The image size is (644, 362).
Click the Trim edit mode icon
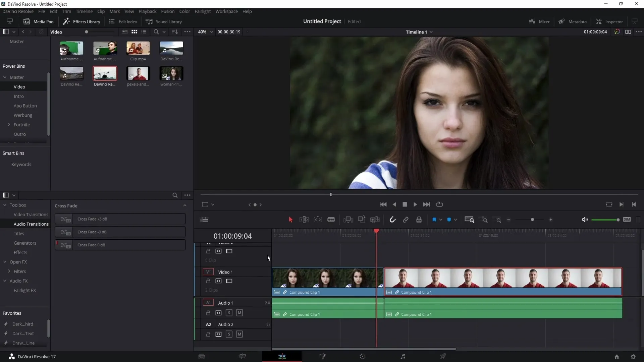304,220
